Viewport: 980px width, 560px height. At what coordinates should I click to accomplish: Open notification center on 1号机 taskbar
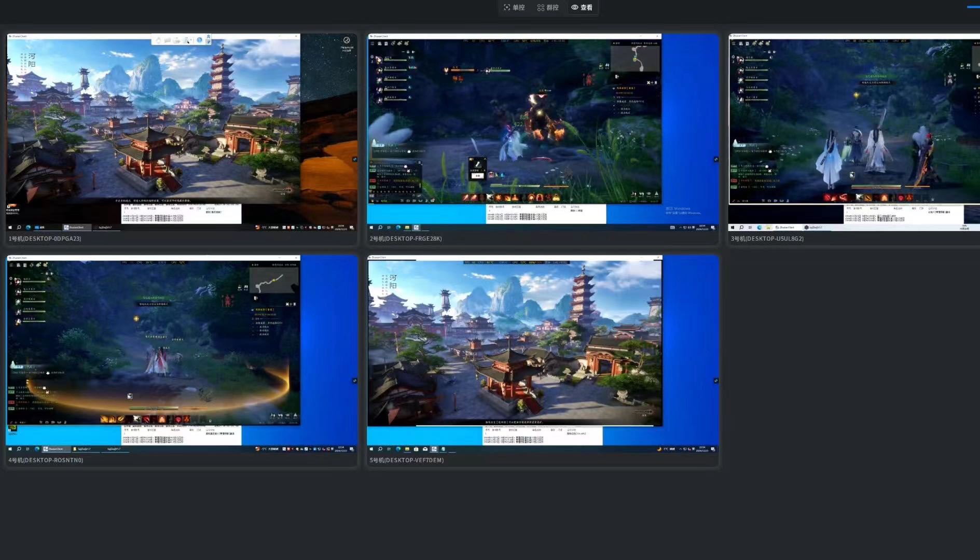tap(352, 227)
